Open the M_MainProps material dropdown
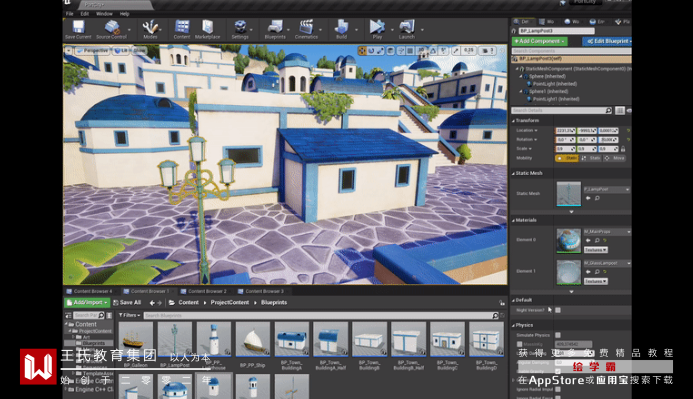This screenshot has height=399, width=693. coord(607,232)
